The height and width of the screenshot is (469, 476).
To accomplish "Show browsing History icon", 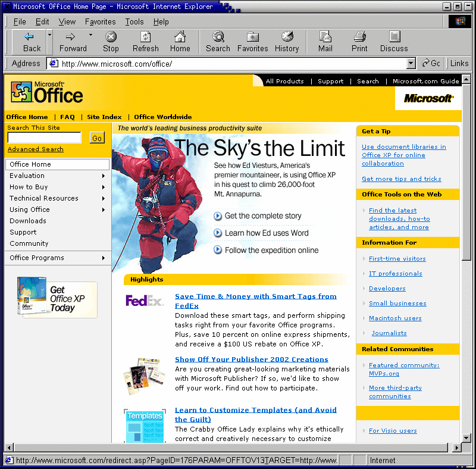I will point(287,36).
